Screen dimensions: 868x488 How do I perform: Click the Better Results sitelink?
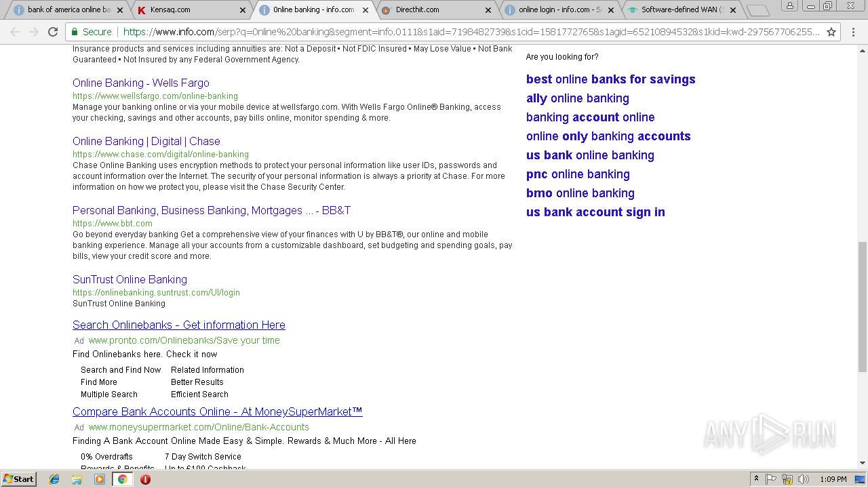197,382
